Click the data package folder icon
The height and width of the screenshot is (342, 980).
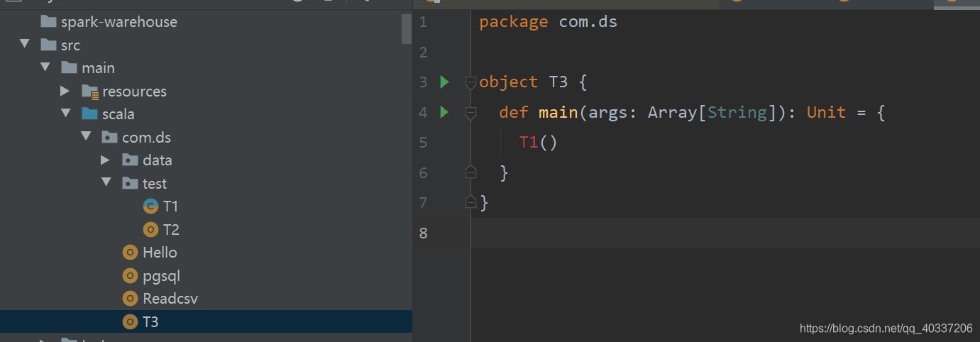click(130, 160)
